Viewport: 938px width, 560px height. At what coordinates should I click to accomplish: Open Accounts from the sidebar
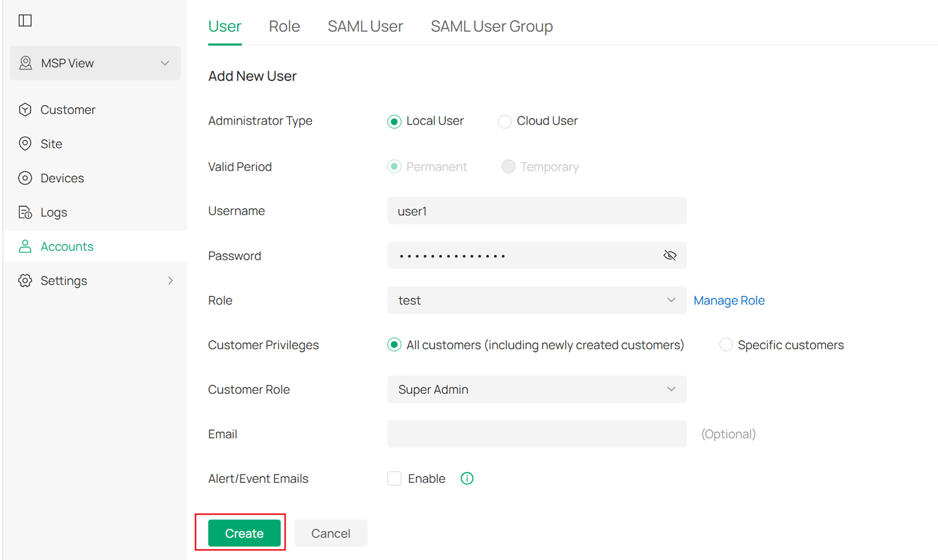67,246
